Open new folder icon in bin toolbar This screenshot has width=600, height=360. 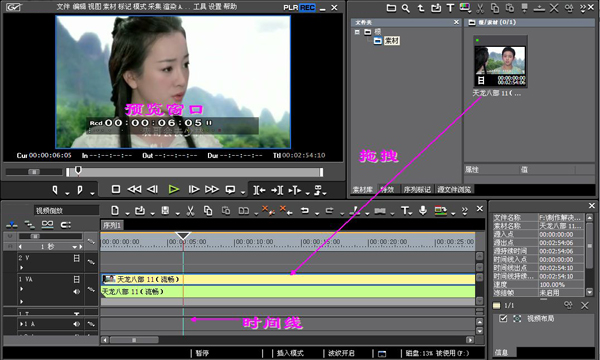point(391,8)
